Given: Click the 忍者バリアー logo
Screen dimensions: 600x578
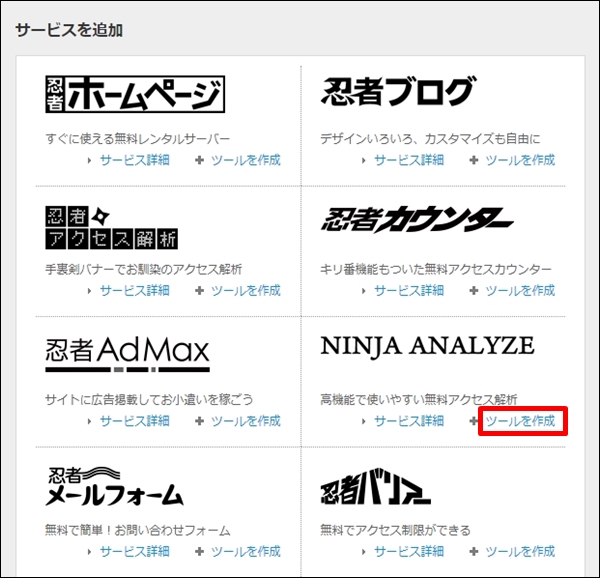Looking at the screenshot, I should [375, 486].
